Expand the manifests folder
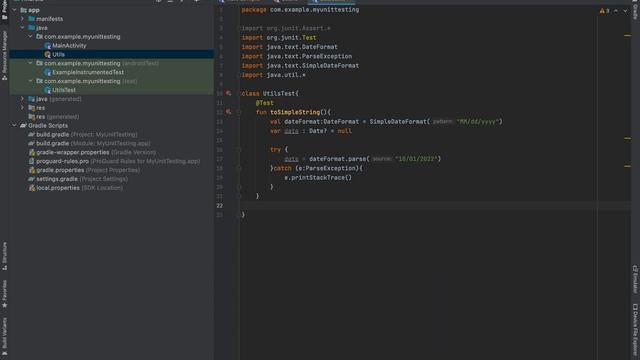The image size is (640, 360). point(23,19)
